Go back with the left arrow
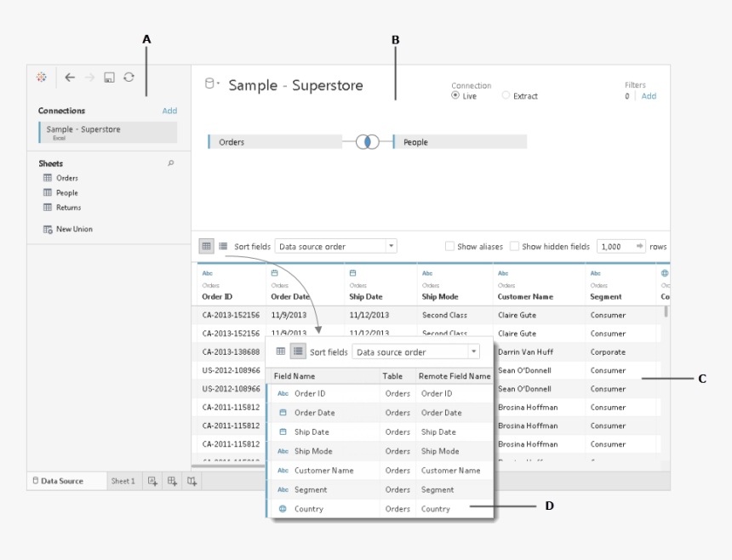The image size is (732, 560). (x=70, y=77)
